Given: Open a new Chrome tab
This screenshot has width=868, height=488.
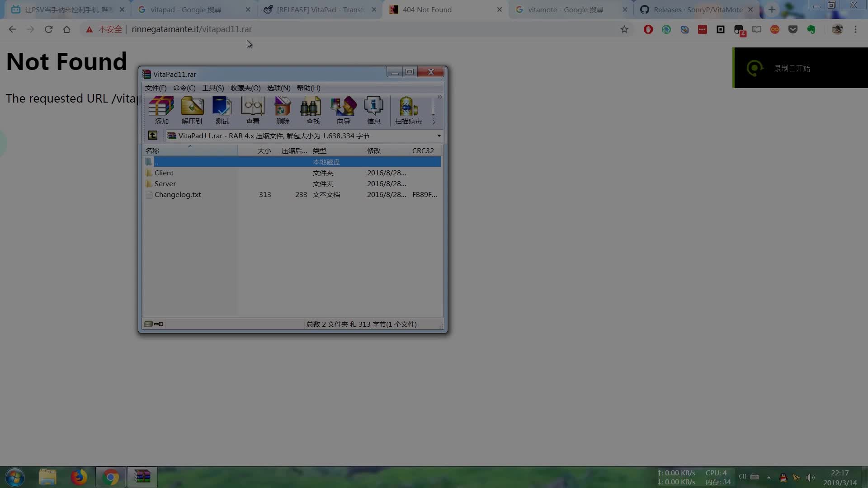Looking at the screenshot, I should pos(772,9).
